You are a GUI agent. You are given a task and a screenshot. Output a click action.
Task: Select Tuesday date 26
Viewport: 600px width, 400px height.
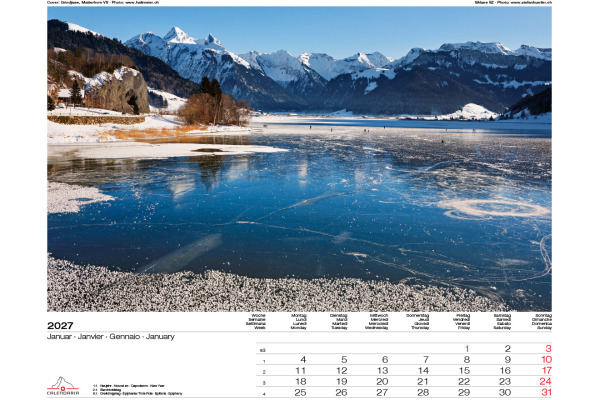[x=342, y=393]
